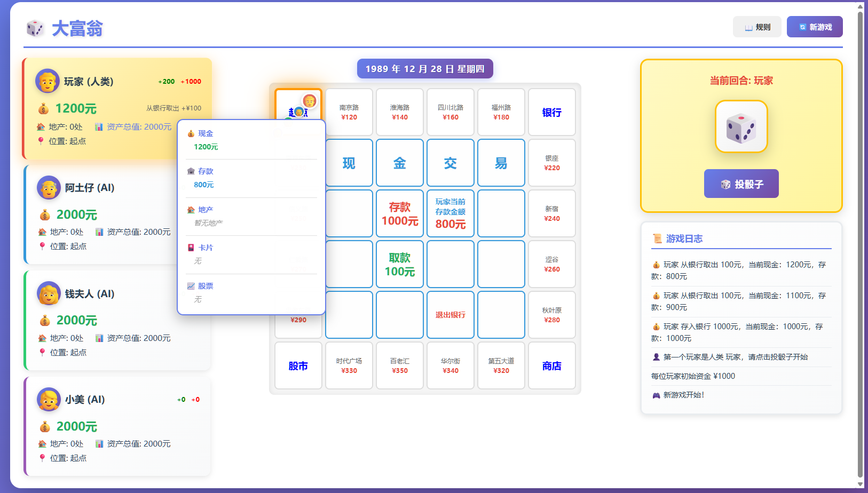Viewport: 868px width, 493px height.
Task: Open the 规则 rules button
Action: 756,27
